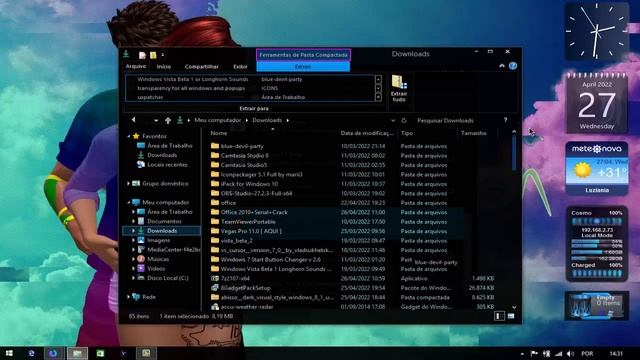Choose Área de Trabalho in Extrair para list

283,97
